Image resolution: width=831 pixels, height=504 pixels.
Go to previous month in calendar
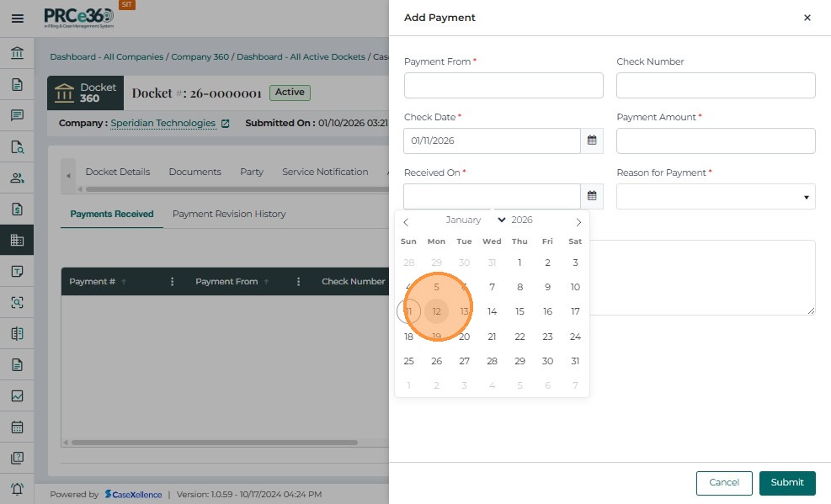pos(406,222)
